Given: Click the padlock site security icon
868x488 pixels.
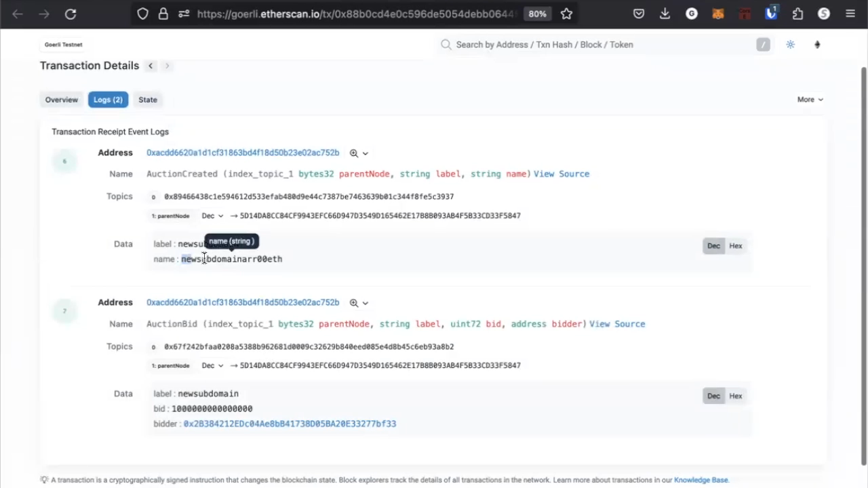Looking at the screenshot, I should coord(163,14).
